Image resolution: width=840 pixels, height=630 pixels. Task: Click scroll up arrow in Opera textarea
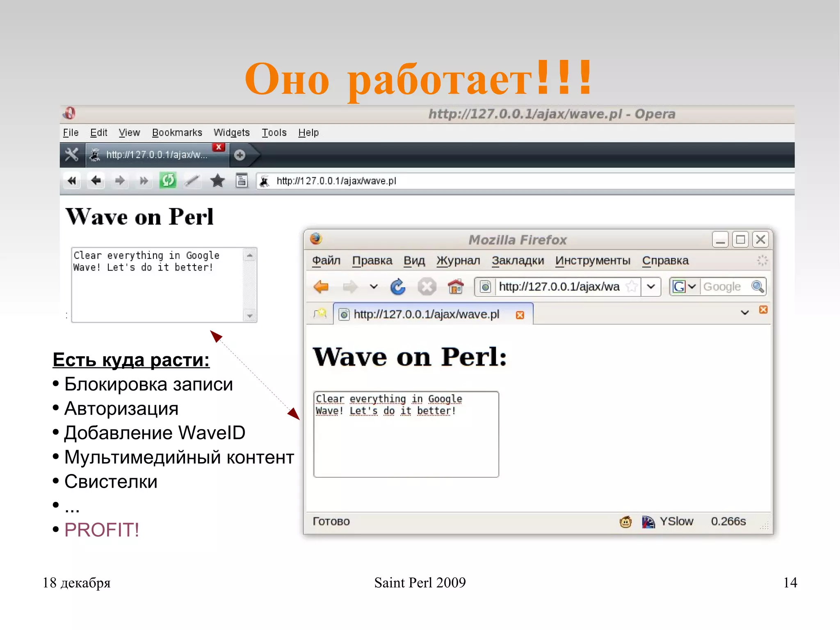pos(249,256)
